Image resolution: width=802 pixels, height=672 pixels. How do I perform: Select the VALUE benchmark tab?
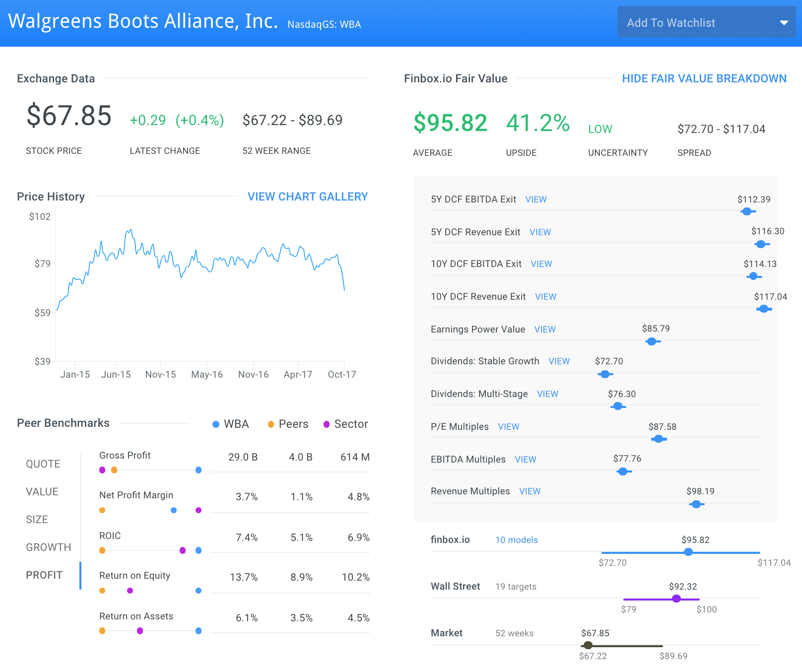pyautogui.click(x=42, y=492)
